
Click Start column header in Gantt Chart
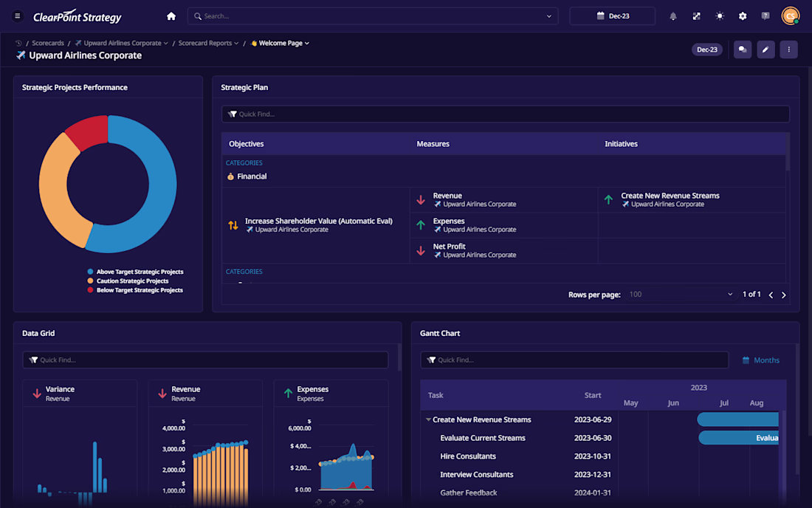[593, 395]
